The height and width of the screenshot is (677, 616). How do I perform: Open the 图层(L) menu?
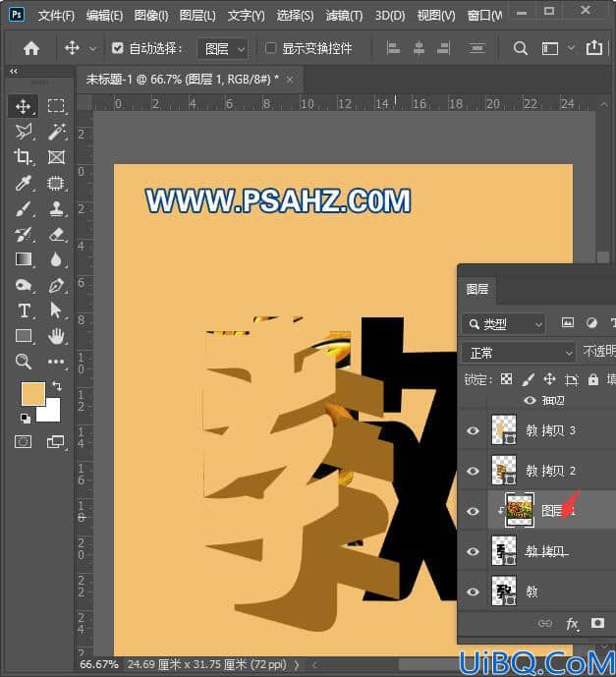[197, 16]
